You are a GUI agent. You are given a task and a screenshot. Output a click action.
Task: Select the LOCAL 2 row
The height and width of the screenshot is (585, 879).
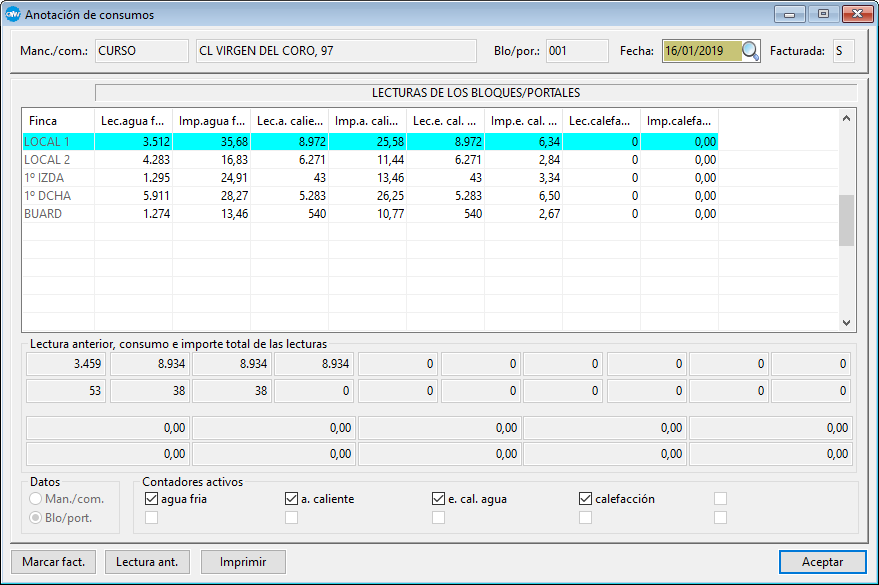click(47, 159)
